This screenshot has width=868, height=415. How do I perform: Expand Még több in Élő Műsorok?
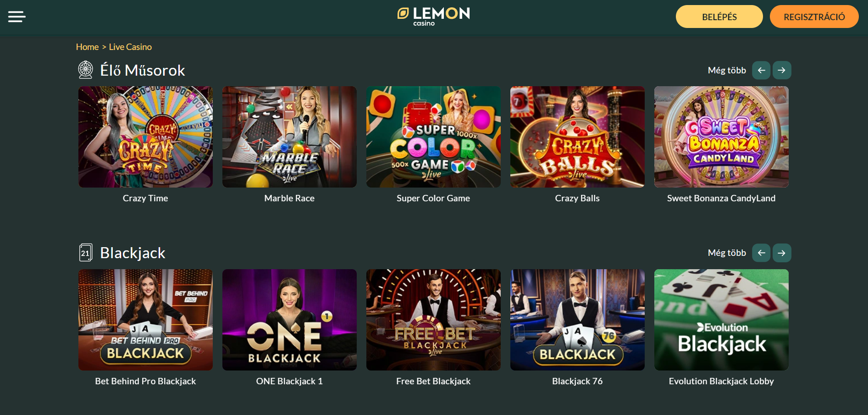(727, 70)
